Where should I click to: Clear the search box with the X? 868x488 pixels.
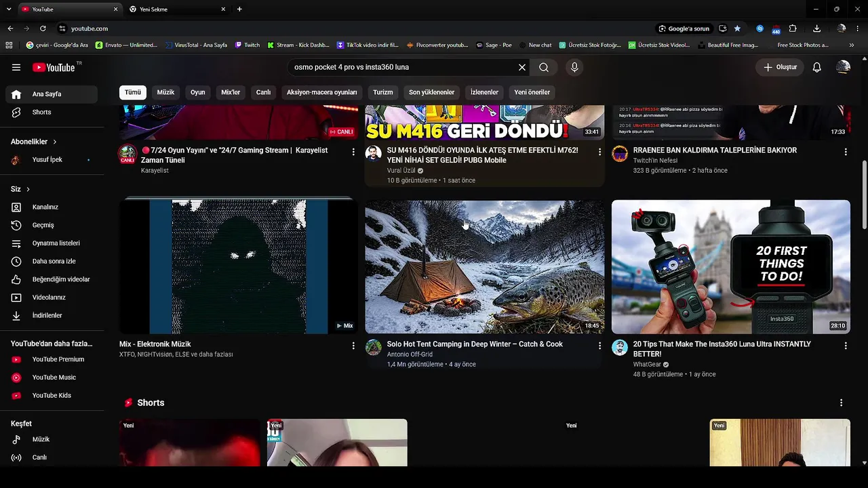pos(522,67)
